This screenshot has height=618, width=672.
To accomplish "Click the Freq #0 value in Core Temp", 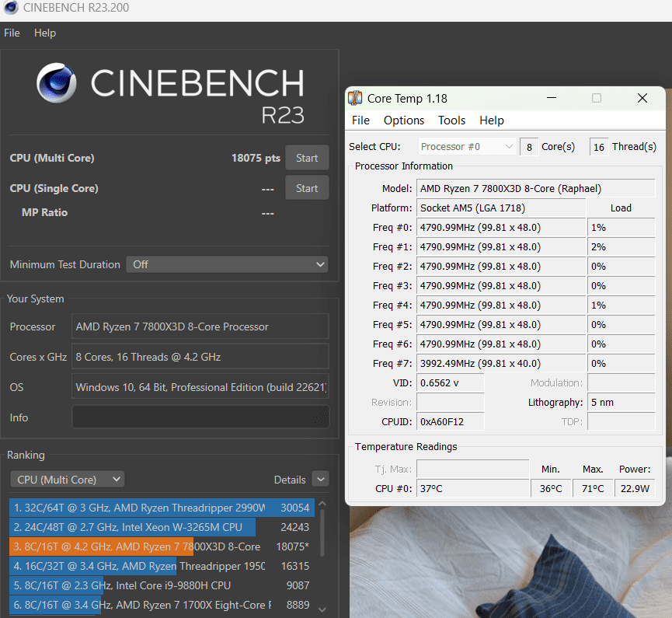I will coord(501,227).
